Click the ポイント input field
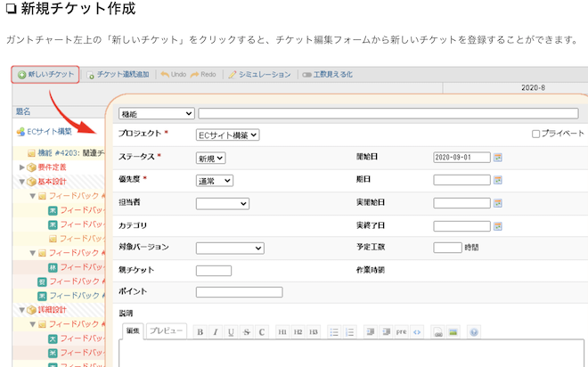 240,292
